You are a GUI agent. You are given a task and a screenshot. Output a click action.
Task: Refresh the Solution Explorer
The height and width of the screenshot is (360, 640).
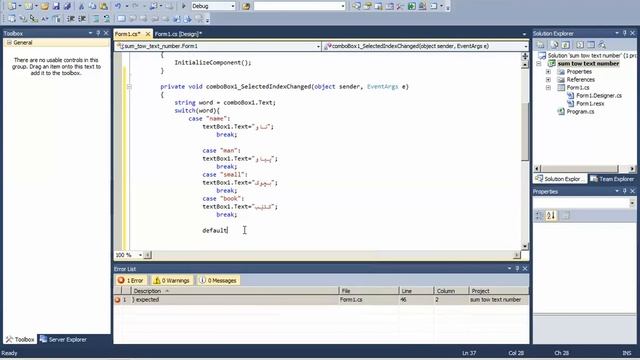pyautogui.click(x=565, y=44)
